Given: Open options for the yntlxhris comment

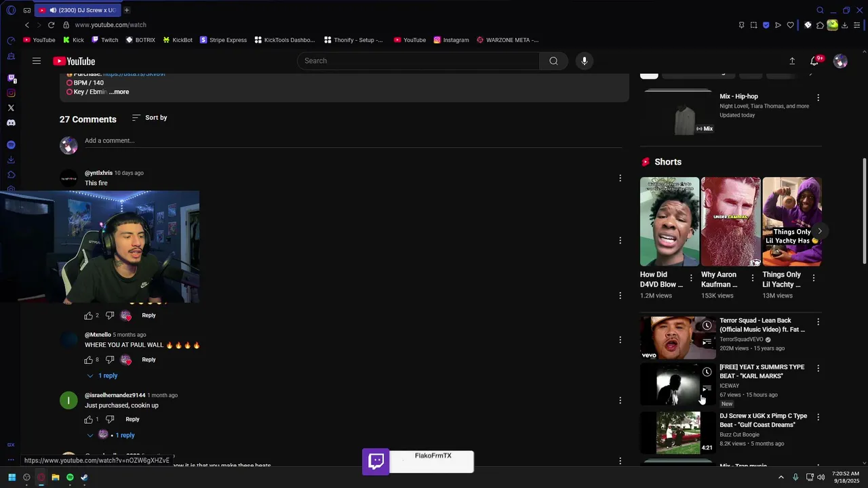Looking at the screenshot, I should coord(620,178).
